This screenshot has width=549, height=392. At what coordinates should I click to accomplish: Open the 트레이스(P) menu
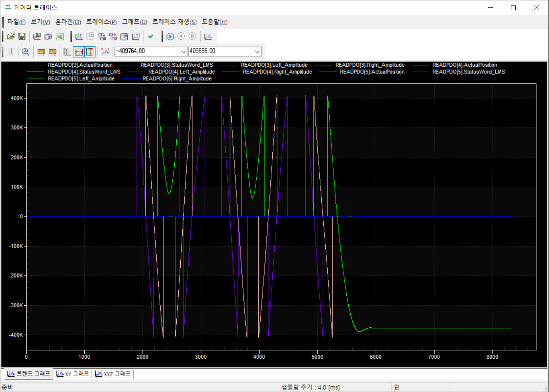101,22
